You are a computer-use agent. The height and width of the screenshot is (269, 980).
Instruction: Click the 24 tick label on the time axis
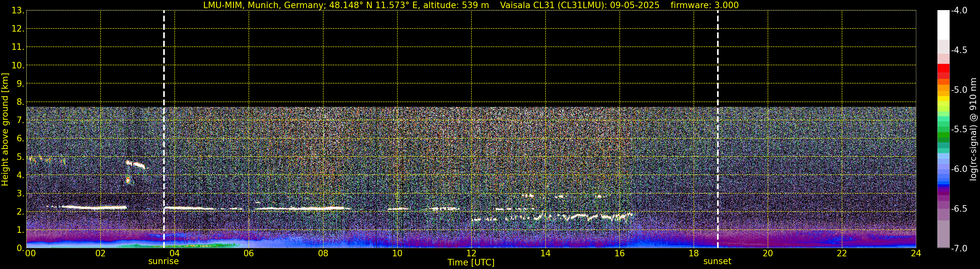tap(916, 253)
